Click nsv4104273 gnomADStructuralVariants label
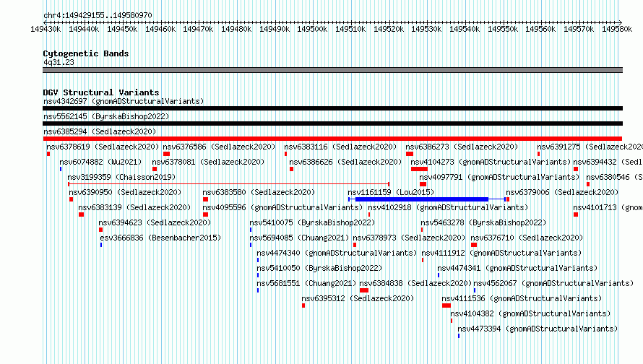Viewport: 643px width, 364px height. tap(491, 162)
